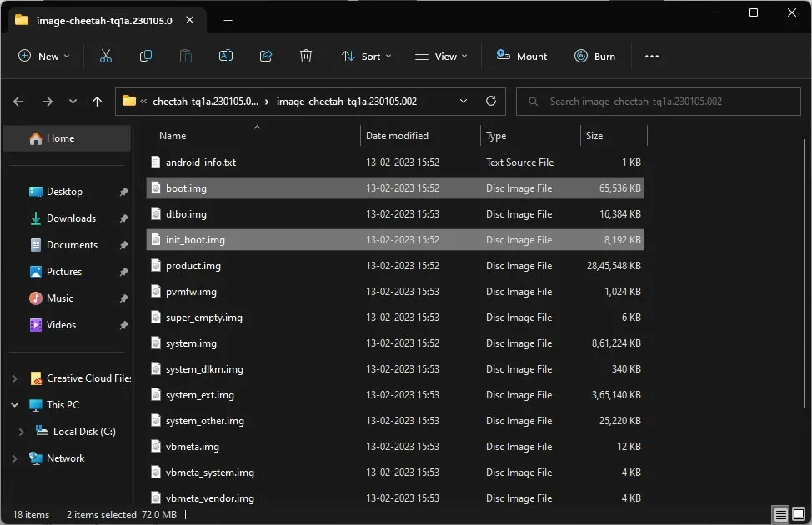Screen dimensions: 812x525
Task: Select the vbmeta.img file
Action: click(x=193, y=447)
